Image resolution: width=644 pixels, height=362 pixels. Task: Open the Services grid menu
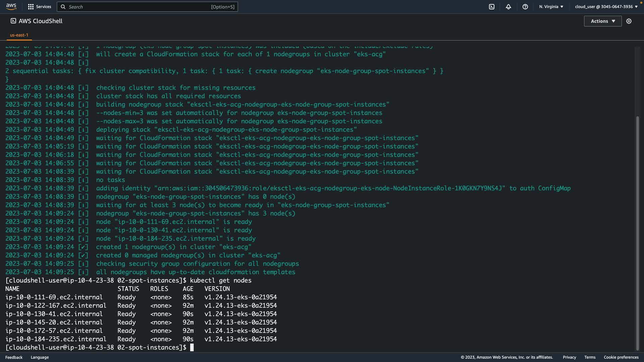point(31,7)
